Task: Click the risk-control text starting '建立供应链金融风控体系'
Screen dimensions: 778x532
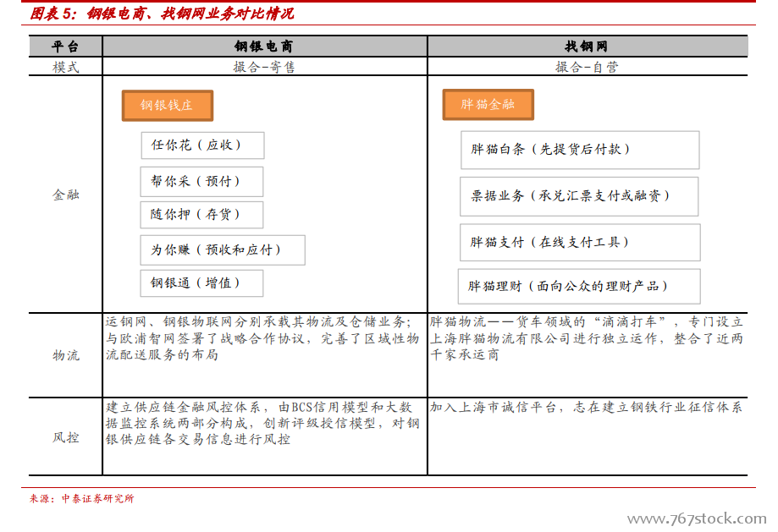Action: 262,424
